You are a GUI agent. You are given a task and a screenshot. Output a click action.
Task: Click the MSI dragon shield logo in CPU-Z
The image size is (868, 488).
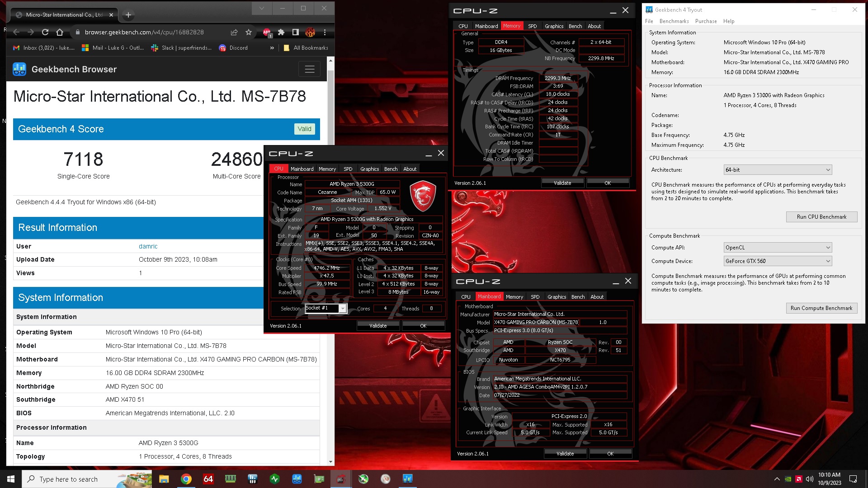(x=423, y=196)
